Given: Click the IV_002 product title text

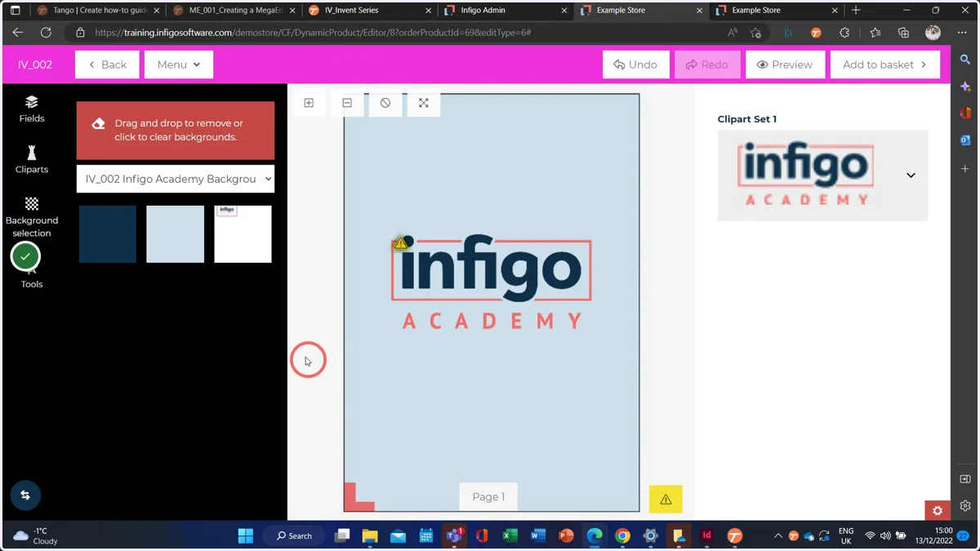Looking at the screenshot, I should pyautogui.click(x=35, y=64).
